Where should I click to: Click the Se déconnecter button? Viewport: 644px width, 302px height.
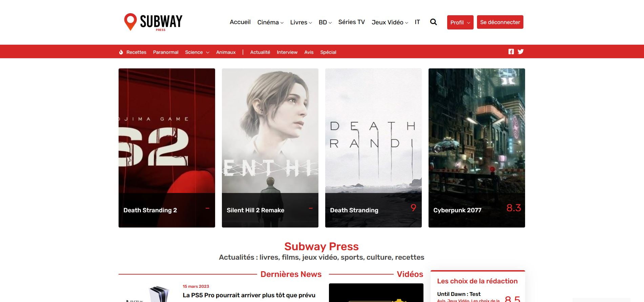(500, 22)
